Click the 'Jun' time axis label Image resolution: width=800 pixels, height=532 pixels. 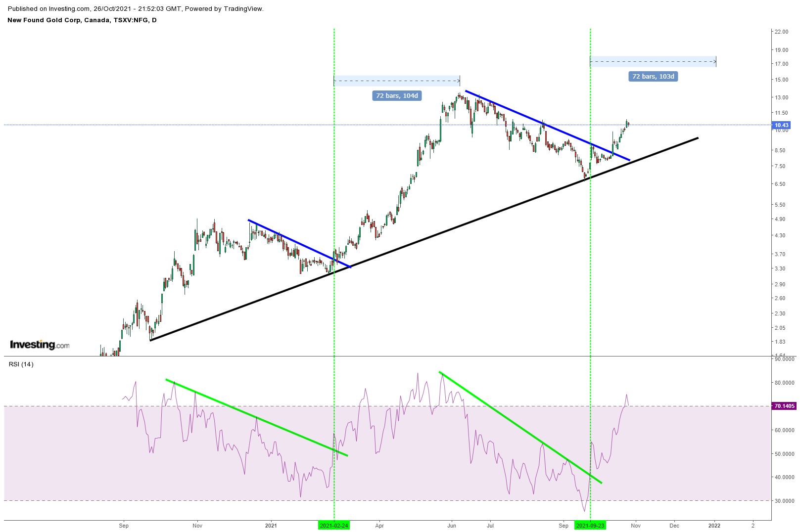tap(452, 526)
